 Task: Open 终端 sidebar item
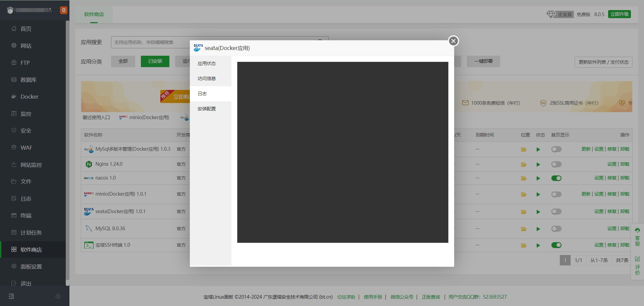33,215
